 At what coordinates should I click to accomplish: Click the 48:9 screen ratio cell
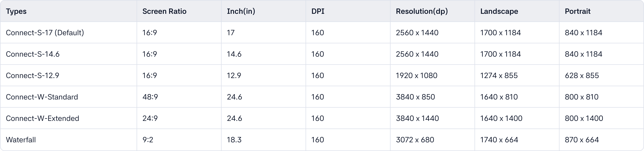[150, 97]
